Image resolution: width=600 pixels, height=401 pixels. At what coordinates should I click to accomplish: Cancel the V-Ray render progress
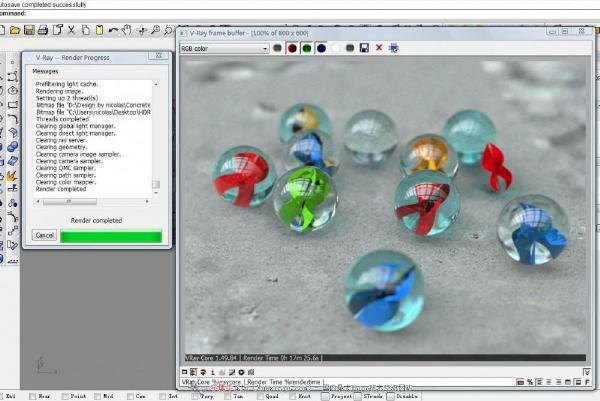coord(44,235)
